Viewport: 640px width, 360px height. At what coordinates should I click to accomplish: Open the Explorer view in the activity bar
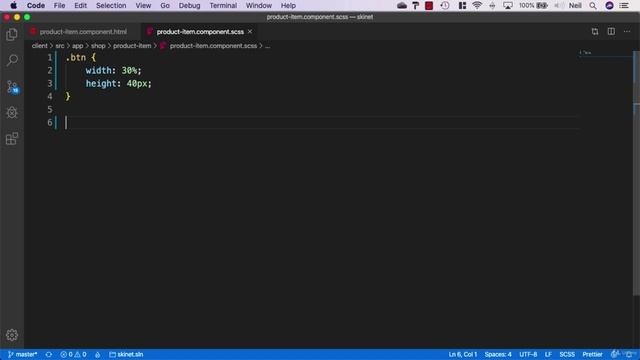[12, 35]
